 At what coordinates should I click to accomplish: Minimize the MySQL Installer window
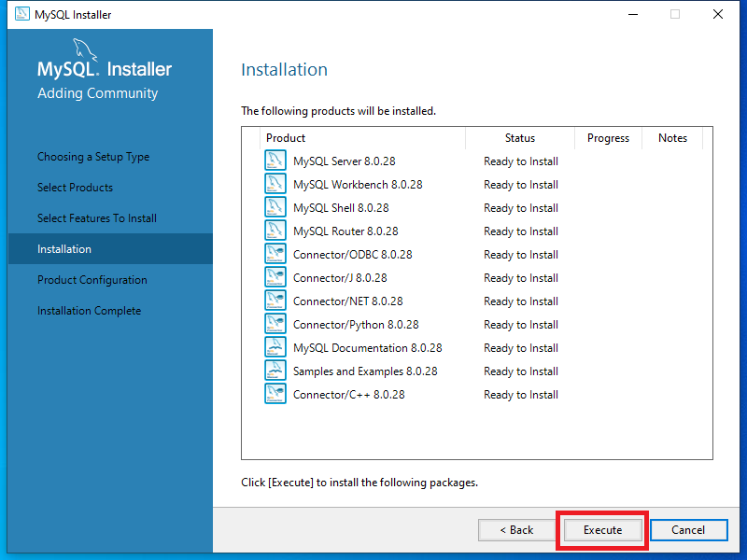pyautogui.click(x=633, y=14)
